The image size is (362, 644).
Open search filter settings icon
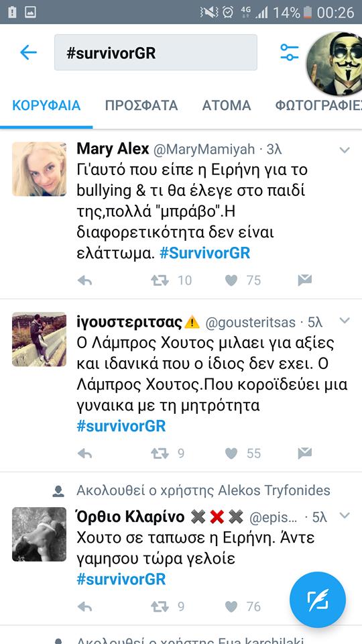(x=290, y=52)
